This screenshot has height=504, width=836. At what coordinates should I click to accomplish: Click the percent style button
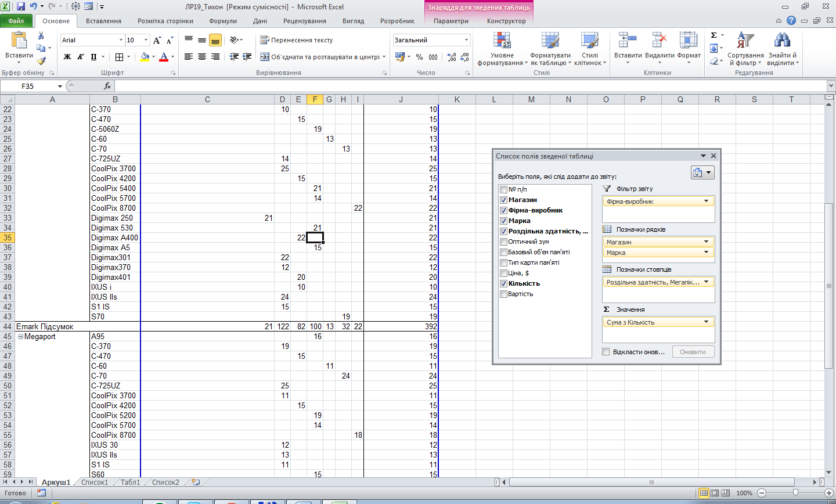click(419, 57)
